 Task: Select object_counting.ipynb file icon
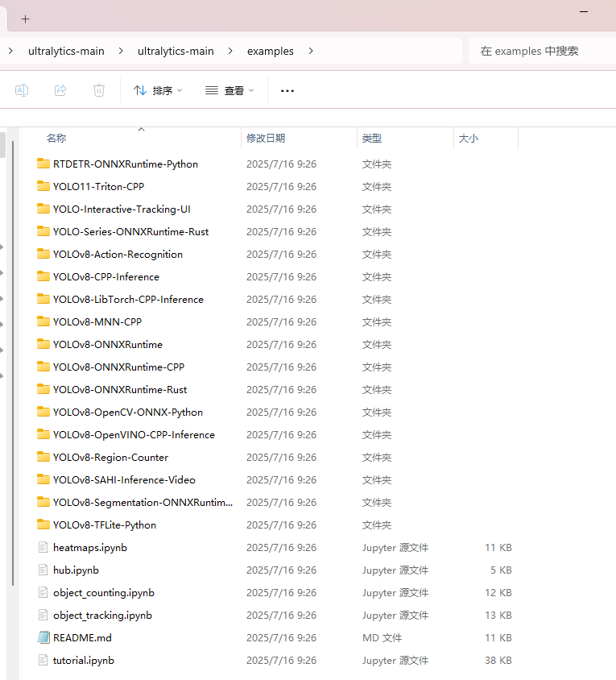tap(43, 592)
